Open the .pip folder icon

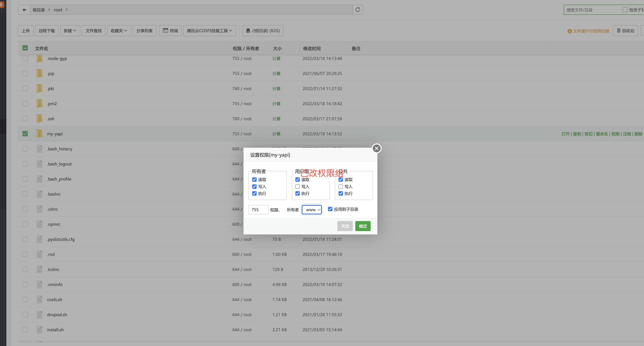pos(39,74)
